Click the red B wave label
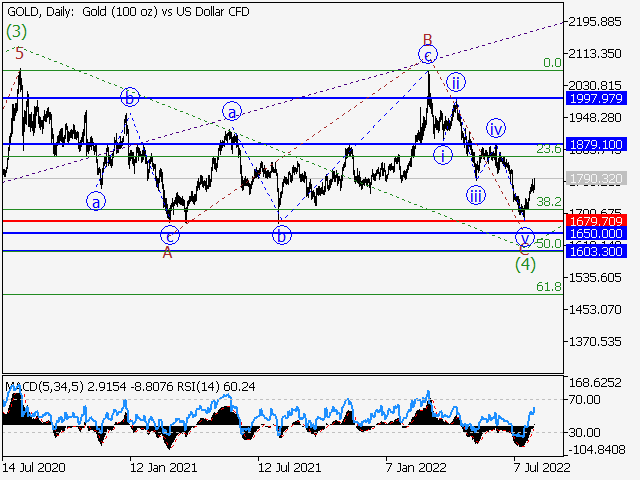 click(427, 40)
